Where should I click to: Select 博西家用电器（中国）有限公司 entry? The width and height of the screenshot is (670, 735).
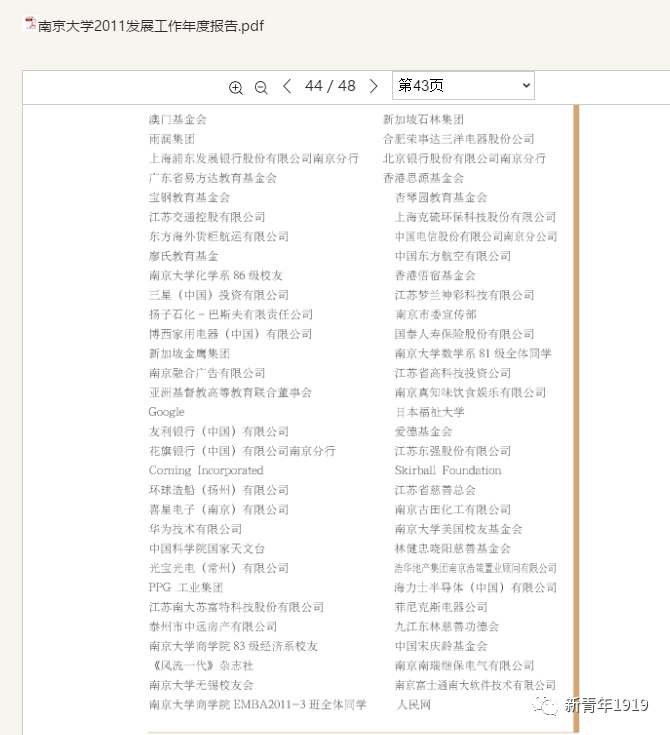[x=230, y=334]
